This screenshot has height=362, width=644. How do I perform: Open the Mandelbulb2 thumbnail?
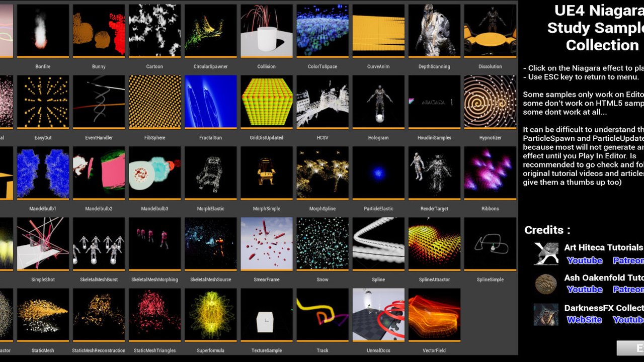(x=99, y=173)
